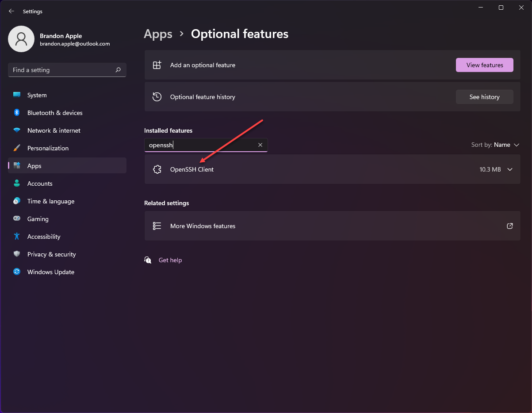Click the back arrow in the Settings title bar
The height and width of the screenshot is (413, 532).
(x=11, y=11)
